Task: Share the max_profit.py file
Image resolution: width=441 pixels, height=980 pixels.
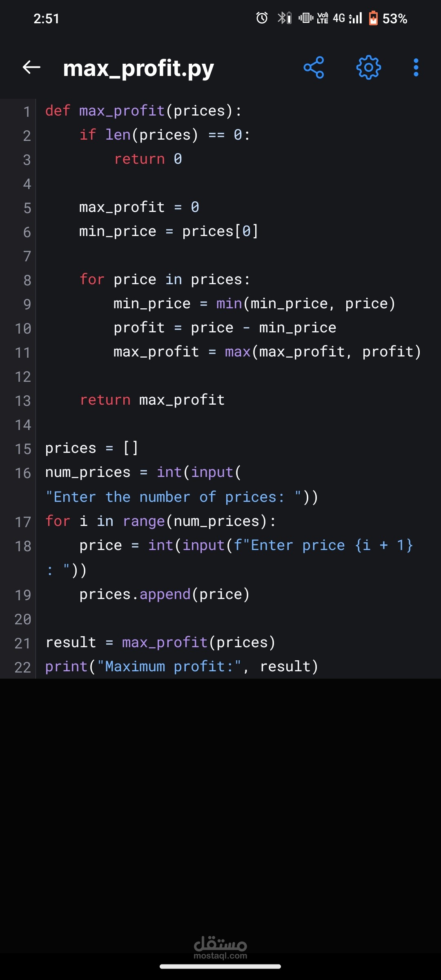Action: coord(314,68)
